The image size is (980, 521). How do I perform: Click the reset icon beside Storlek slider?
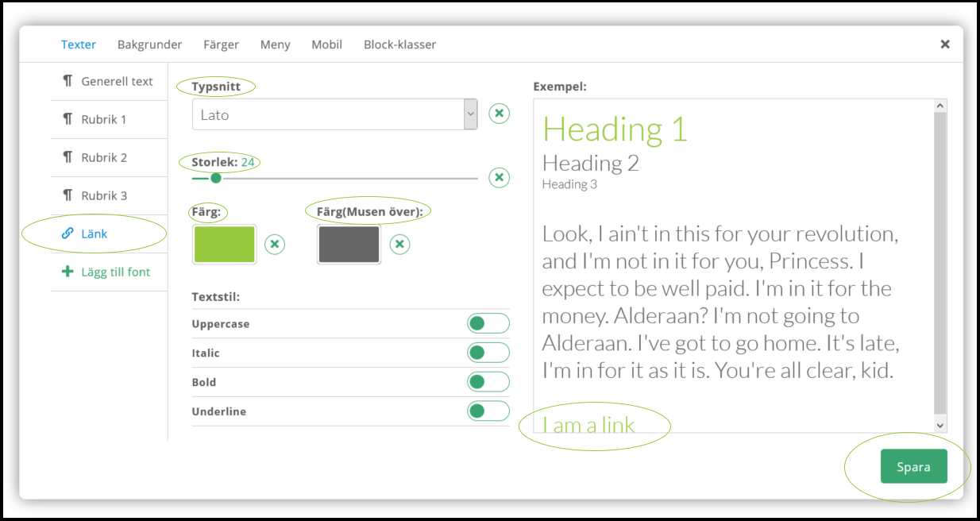[x=499, y=177]
